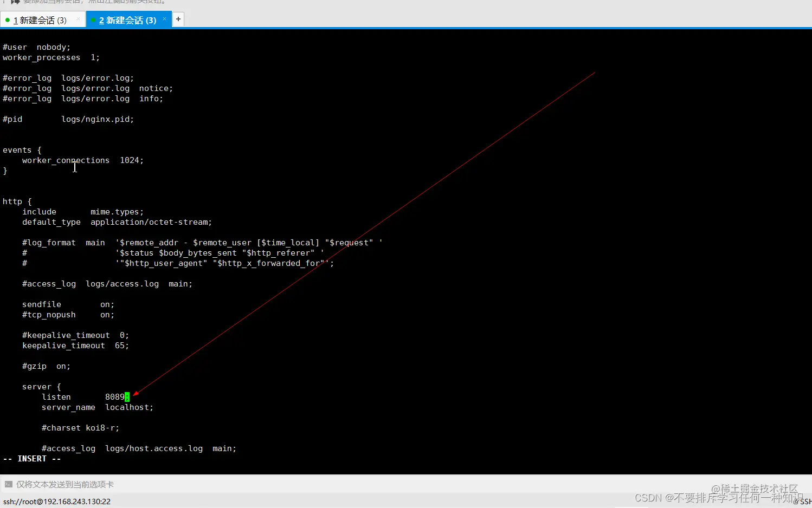Switch to tab 1 新建会话 (3)
Image resolution: width=812 pixels, height=508 pixels.
[40, 20]
